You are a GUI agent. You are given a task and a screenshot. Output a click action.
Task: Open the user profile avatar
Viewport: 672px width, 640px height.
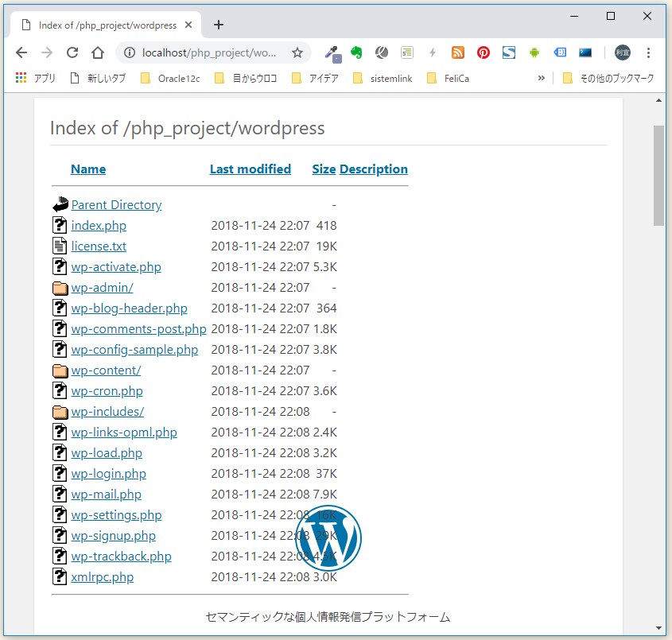(622, 52)
